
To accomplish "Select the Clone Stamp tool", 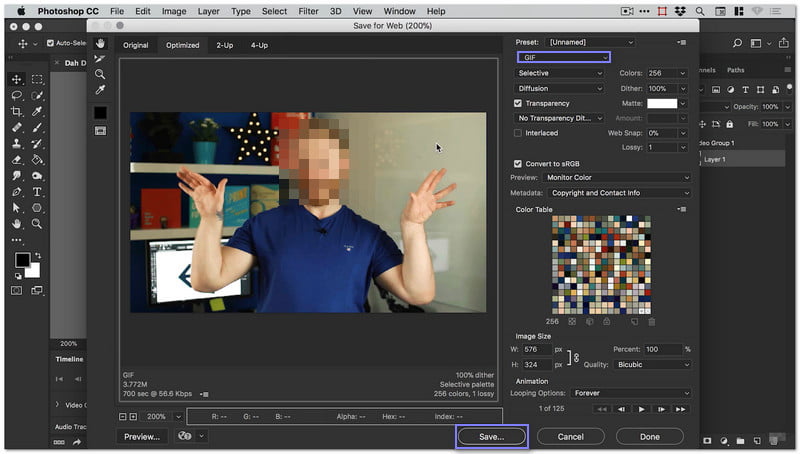I will [x=16, y=144].
